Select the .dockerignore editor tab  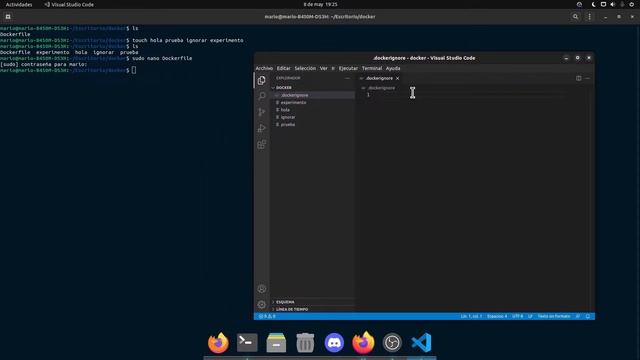click(379, 78)
